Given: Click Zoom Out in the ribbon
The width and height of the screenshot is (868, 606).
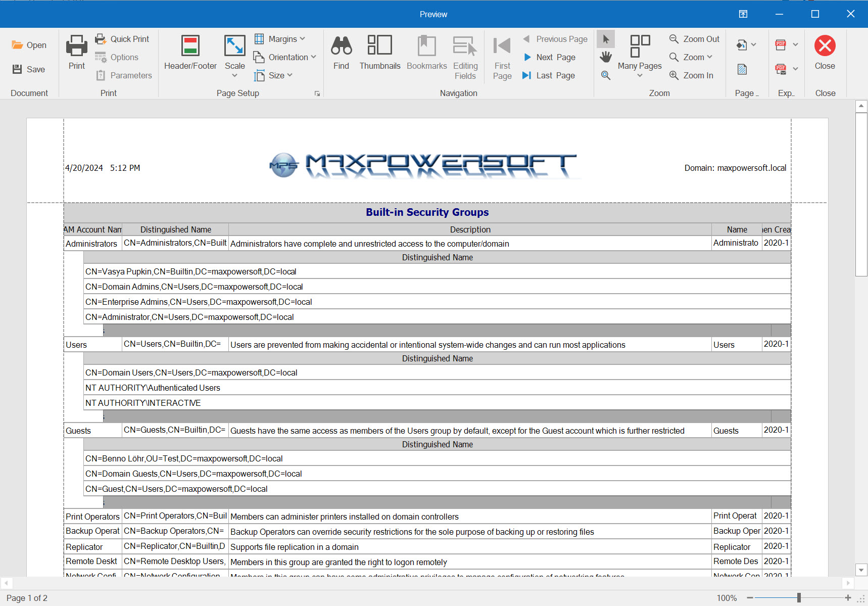Looking at the screenshot, I should point(694,39).
